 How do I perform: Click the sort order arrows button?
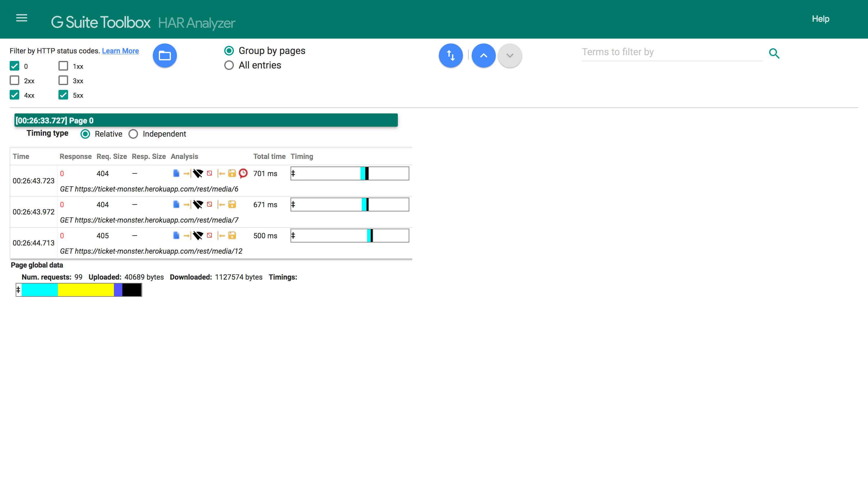point(451,56)
